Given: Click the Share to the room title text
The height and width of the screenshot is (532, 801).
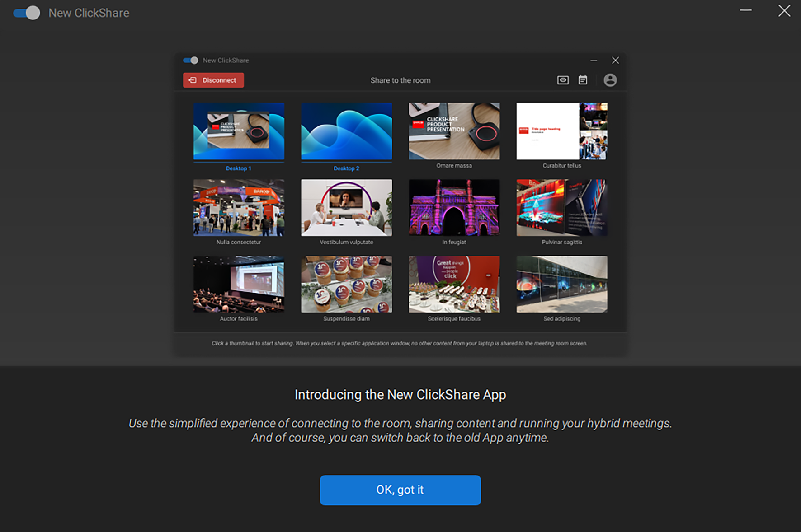Looking at the screenshot, I should coord(400,80).
